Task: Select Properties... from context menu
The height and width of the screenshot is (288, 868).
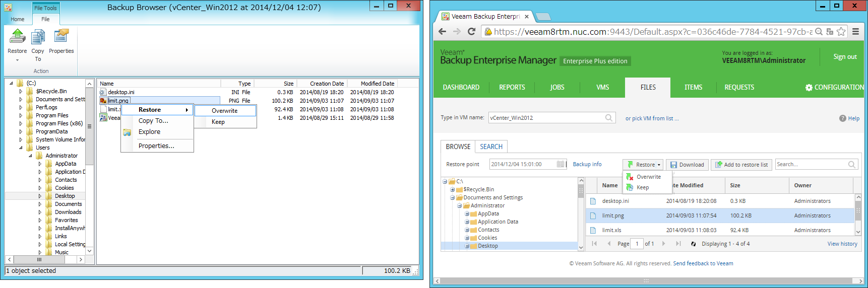Action: click(157, 146)
